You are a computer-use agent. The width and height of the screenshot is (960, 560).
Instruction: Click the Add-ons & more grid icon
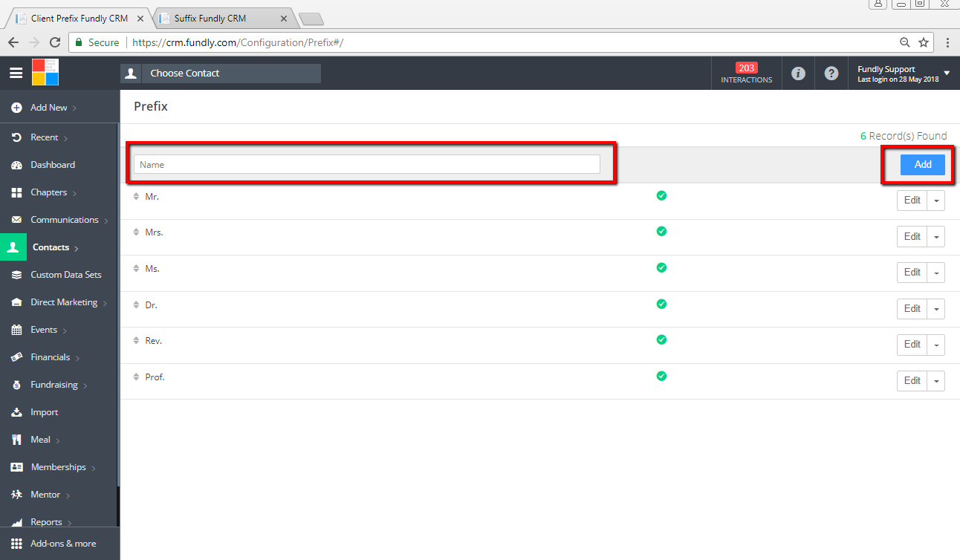[x=16, y=544]
